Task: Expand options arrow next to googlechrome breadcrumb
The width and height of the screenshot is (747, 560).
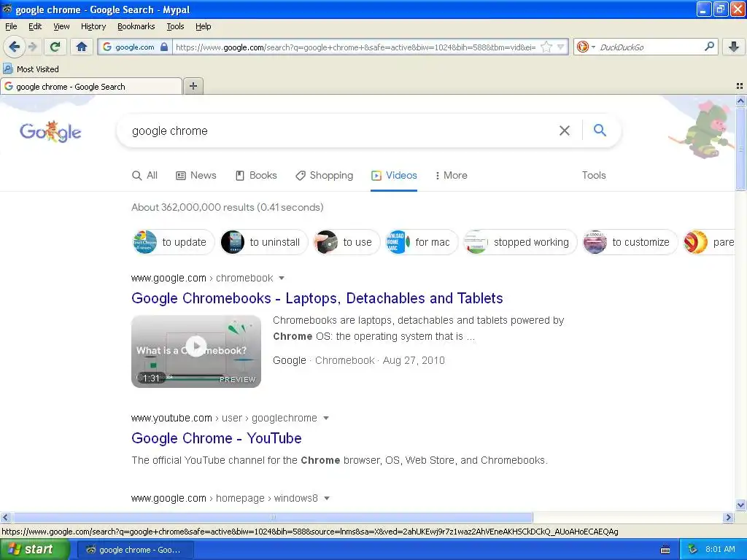Action: coord(326,418)
